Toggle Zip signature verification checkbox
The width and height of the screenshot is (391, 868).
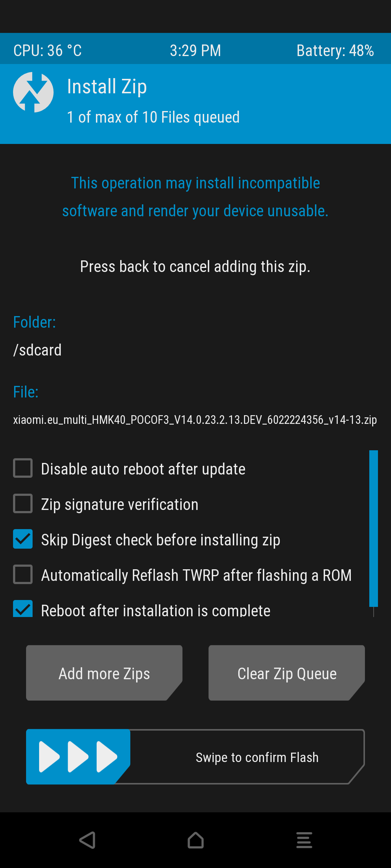tap(23, 504)
